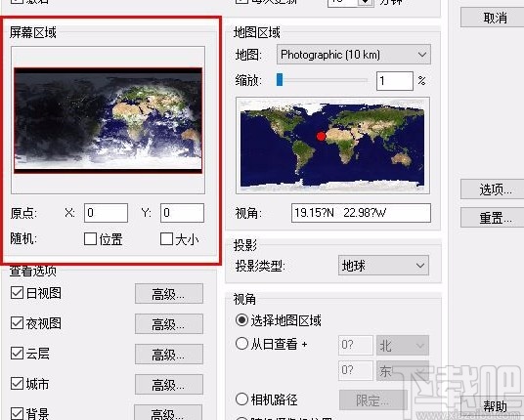Screen dimensions: 524x420
Task: Click the 帮助 help button
Action: (x=493, y=406)
